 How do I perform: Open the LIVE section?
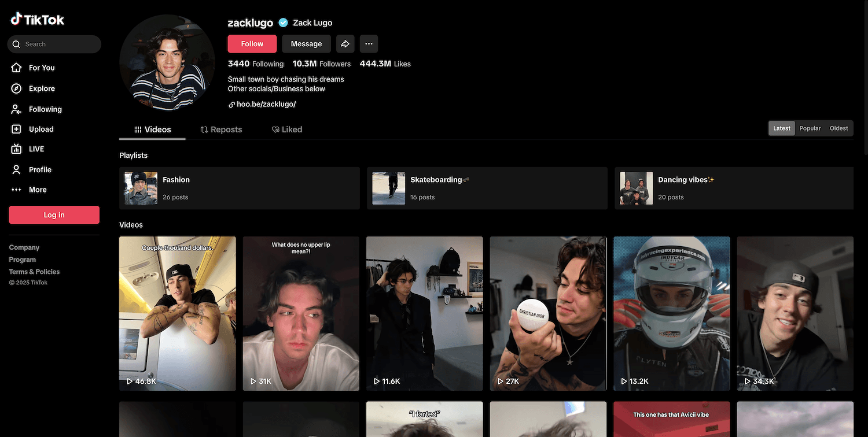tap(36, 149)
